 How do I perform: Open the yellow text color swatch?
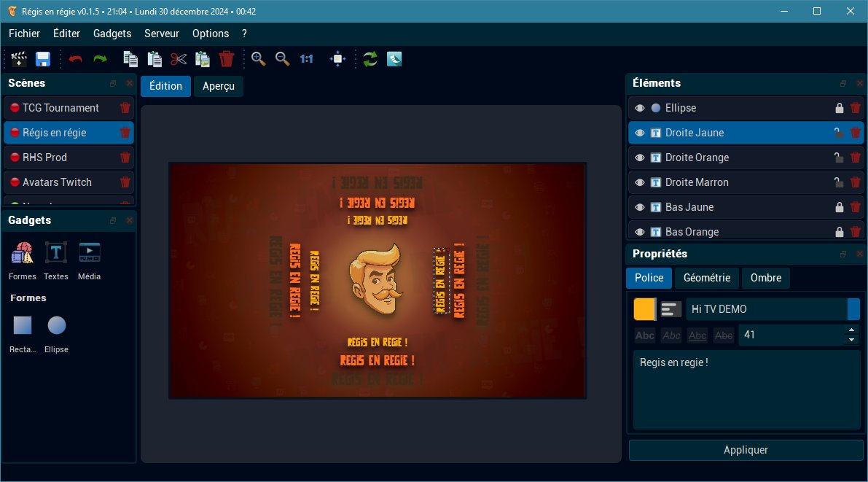pos(644,309)
